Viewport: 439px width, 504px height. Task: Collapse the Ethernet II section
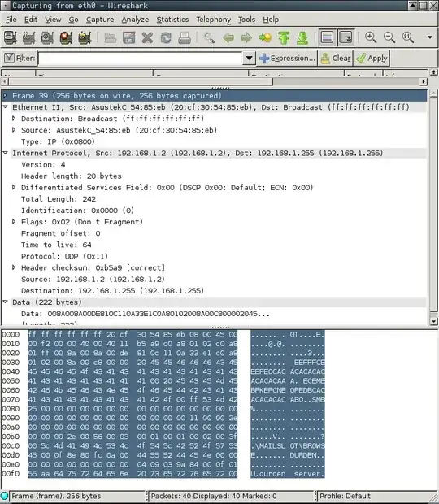coord(5,106)
